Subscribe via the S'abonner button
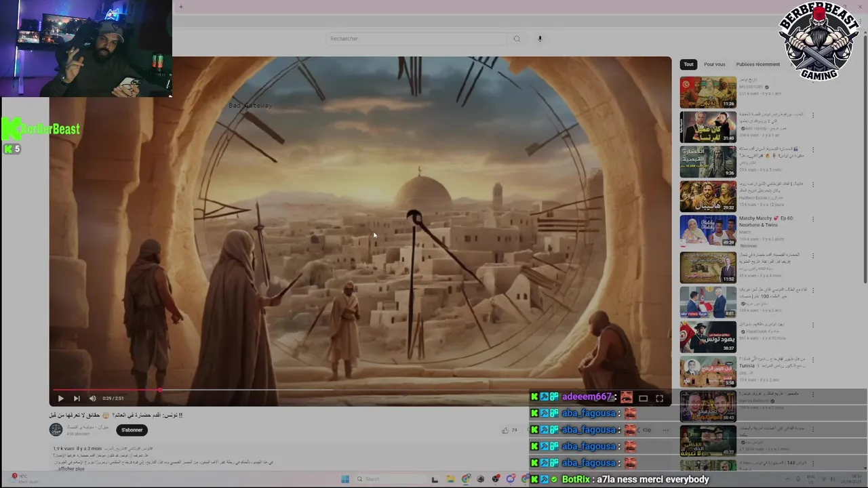Viewport: 868px width, 488px height. pos(132,430)
